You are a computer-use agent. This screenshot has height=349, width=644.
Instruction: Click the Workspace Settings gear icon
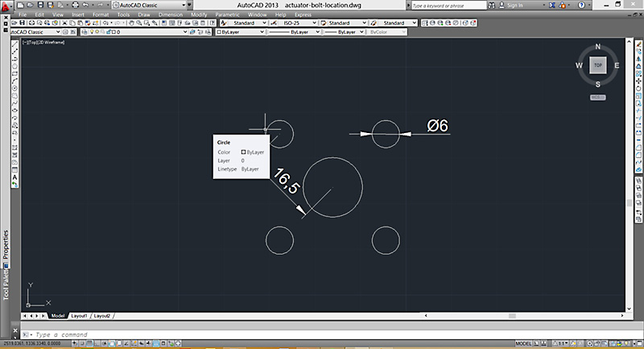coord(66,32)
